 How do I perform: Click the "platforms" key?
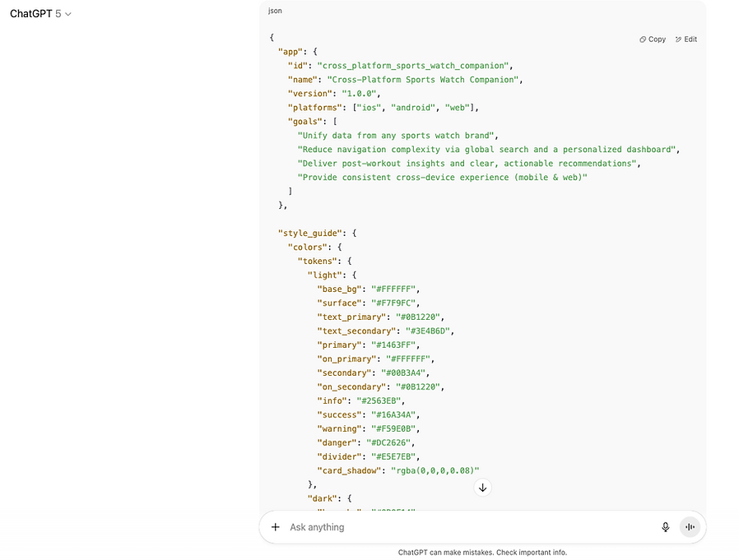click(x=314, y=108)
